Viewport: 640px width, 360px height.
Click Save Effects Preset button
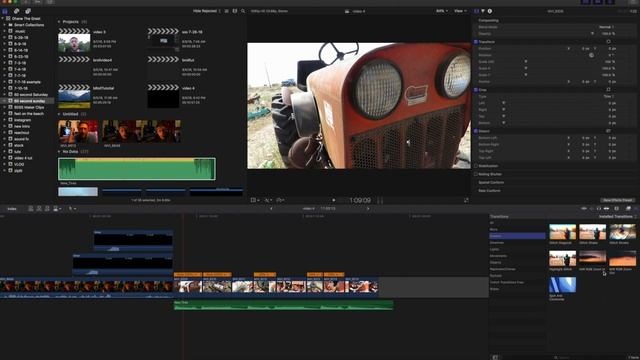(618, 200)
